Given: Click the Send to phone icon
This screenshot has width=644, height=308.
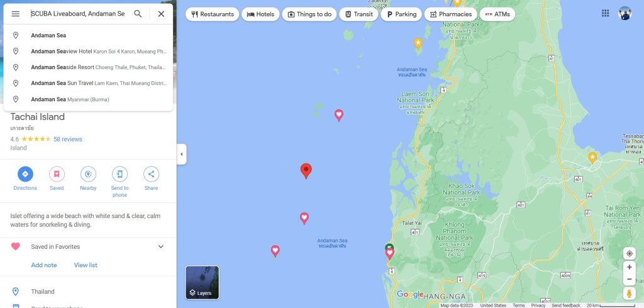Looking at the screenshot, I should pos(119,174).
